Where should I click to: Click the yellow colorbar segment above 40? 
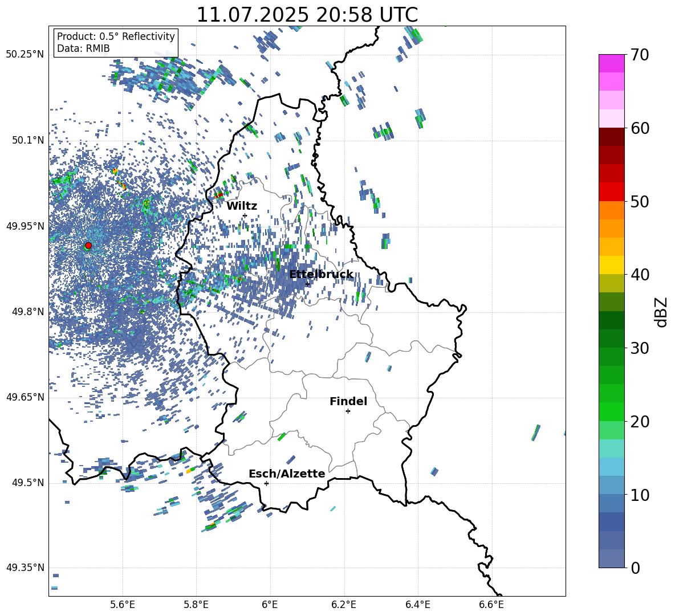pyautogui.click(x=611, y=265)
